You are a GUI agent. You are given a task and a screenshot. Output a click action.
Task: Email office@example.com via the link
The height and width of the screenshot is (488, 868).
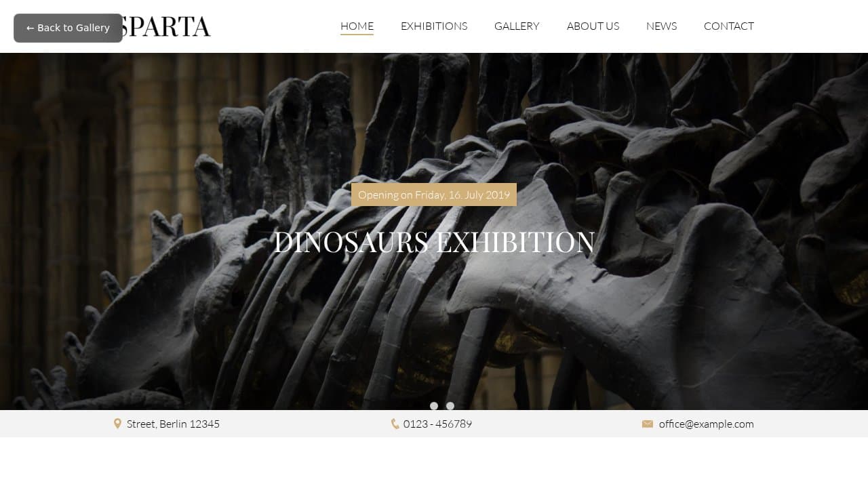point(706,424)
